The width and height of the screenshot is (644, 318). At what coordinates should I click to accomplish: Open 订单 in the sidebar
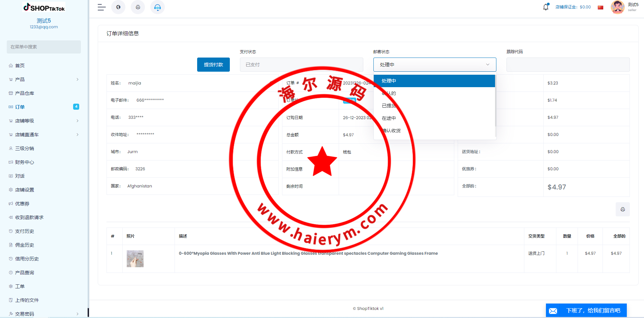(x=20, y=107)
